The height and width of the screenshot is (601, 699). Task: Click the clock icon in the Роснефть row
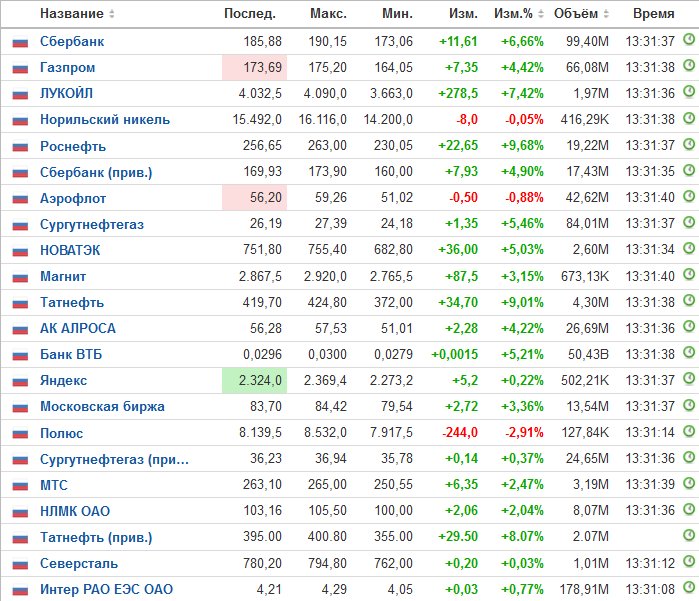pyautogui.click(x=689, y=144)
